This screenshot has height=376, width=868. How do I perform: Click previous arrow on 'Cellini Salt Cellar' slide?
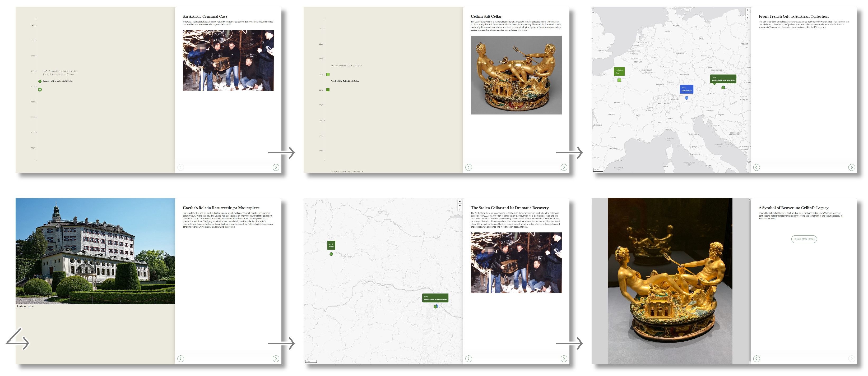468,167
